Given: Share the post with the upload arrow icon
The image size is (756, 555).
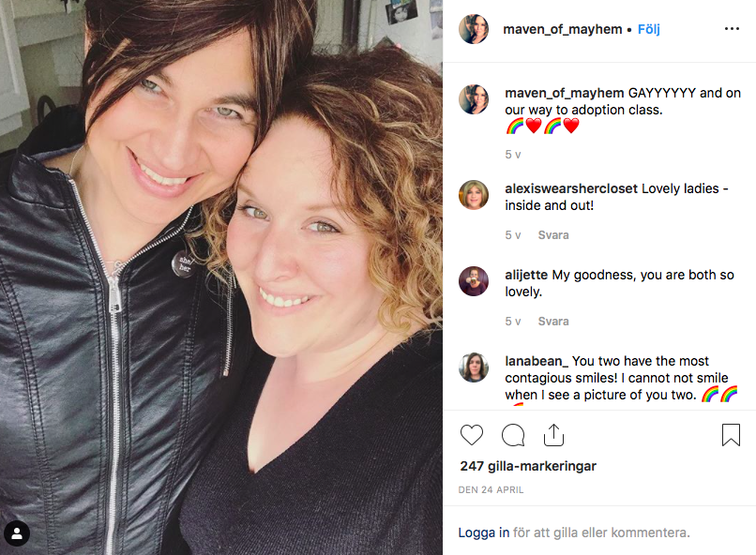Looking at the screenshot, I should [x=553, y=435].
